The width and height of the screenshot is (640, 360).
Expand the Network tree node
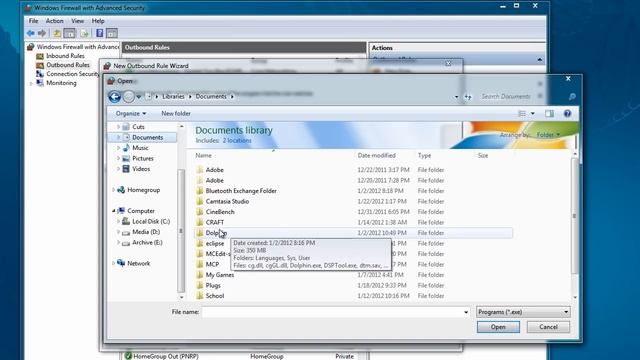pos(113,263)
